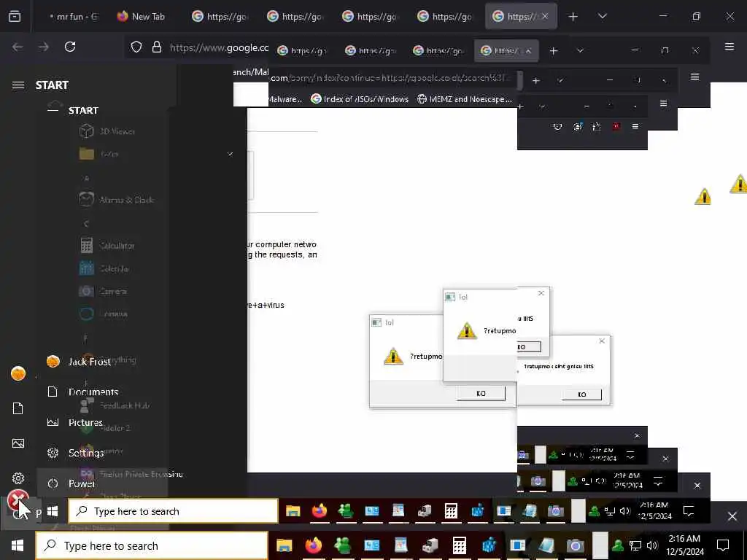The height and width of the screenshot is (560, 747).
Task: Go forward using the Firefox forward arrow
Action: click(43, 47)
